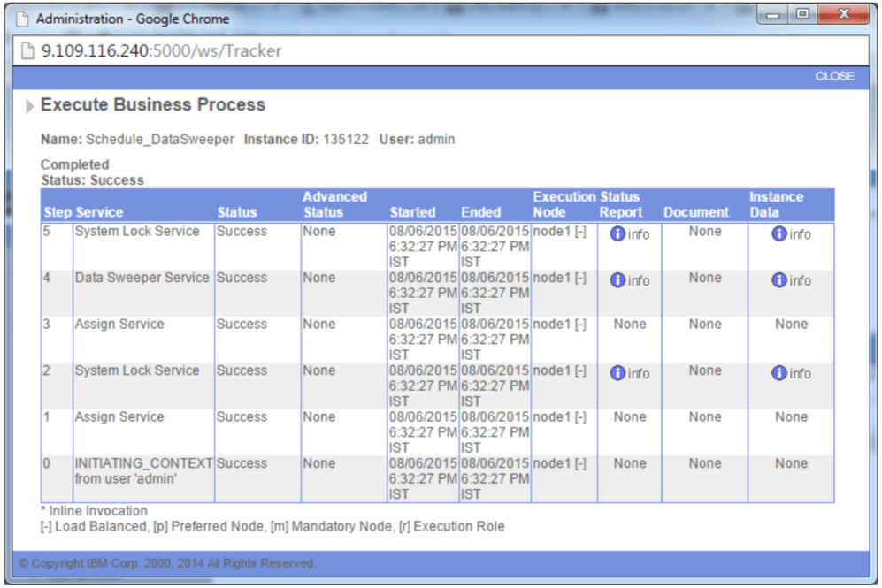
Task: Open Instance Data info for step 2
Action: click(791, 373)
